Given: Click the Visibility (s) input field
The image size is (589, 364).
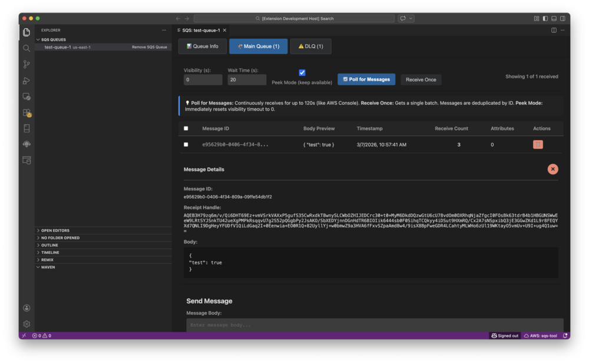Looking at the screenshot, I should pyautogui.click(x=203, y=80).
